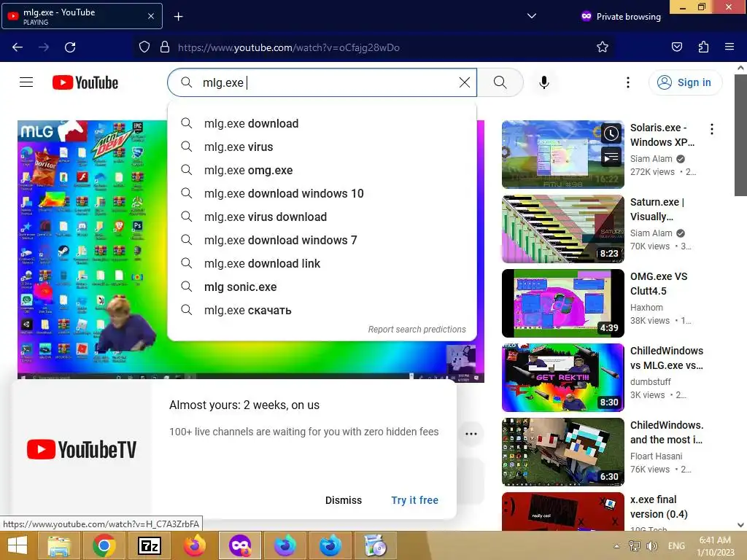Click title x.exe final version (0.4)
The image size is (747, 560).
click(x=659, y=507)
